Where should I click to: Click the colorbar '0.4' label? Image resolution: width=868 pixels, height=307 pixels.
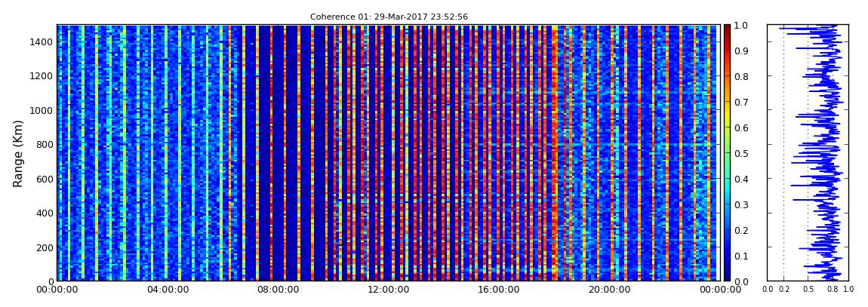[x=740, y=179]
